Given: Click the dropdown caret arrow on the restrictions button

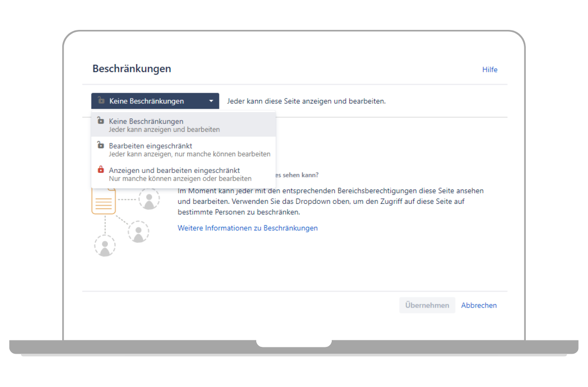Looking at the screenshot, I should click(x=211, y=101).
